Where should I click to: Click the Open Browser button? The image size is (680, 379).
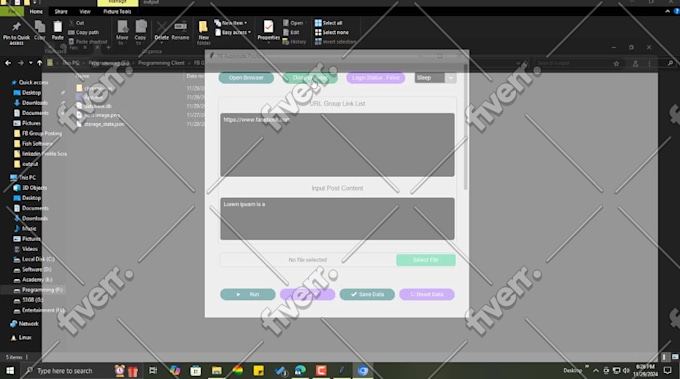(246, 78)
